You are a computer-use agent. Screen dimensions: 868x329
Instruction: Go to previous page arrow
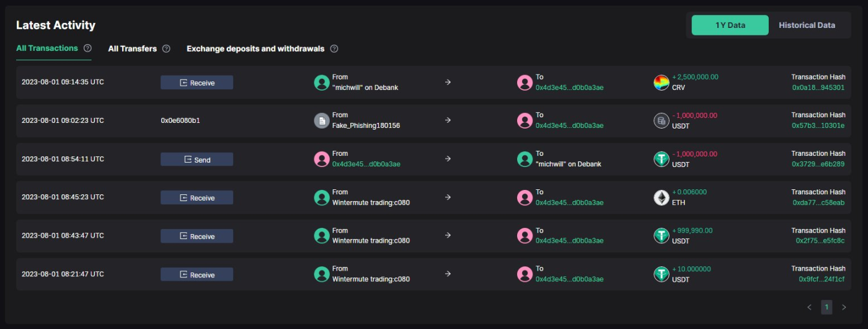tap(809, 307)
